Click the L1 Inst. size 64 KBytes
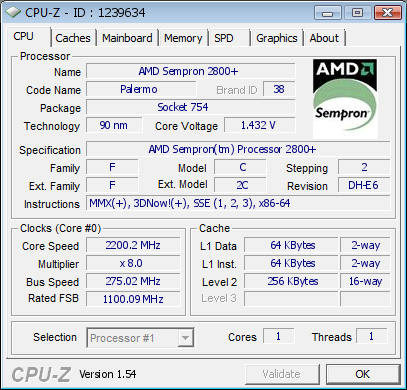Viewport: 407px width, 390px height. pos(291,263)
